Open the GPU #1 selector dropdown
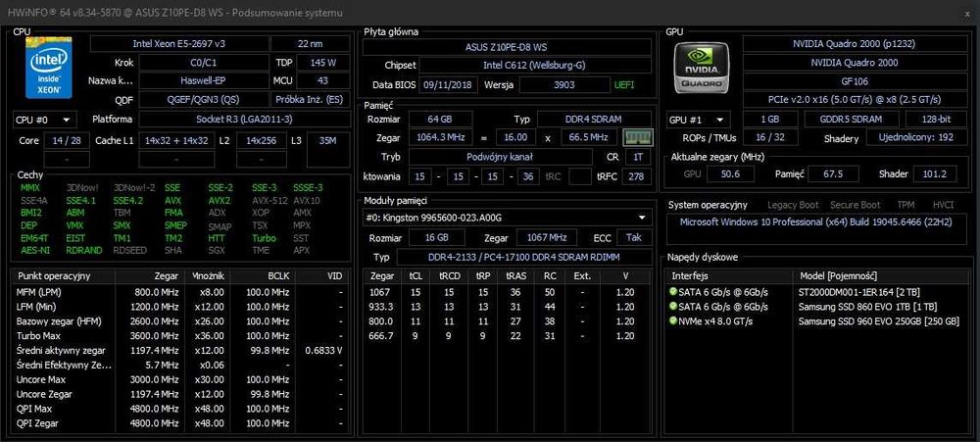980x442 pixels. pos(698,120)
